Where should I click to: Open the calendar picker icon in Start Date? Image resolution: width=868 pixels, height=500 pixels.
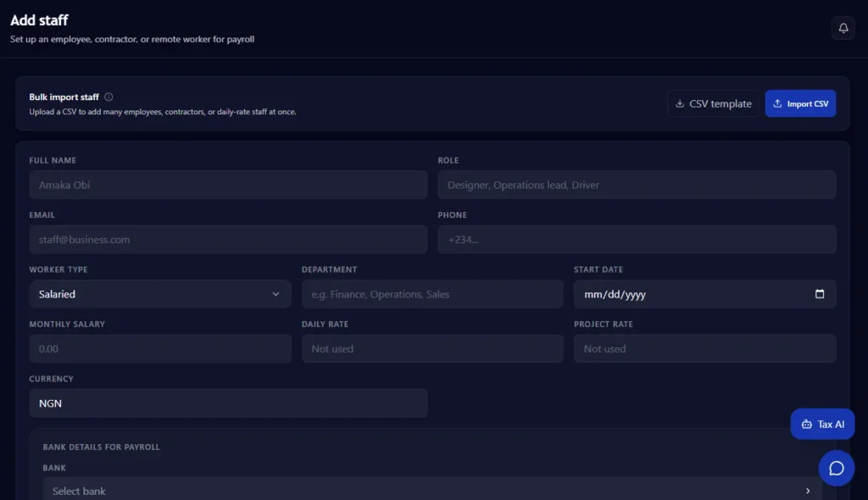click(x=820, y=294)
